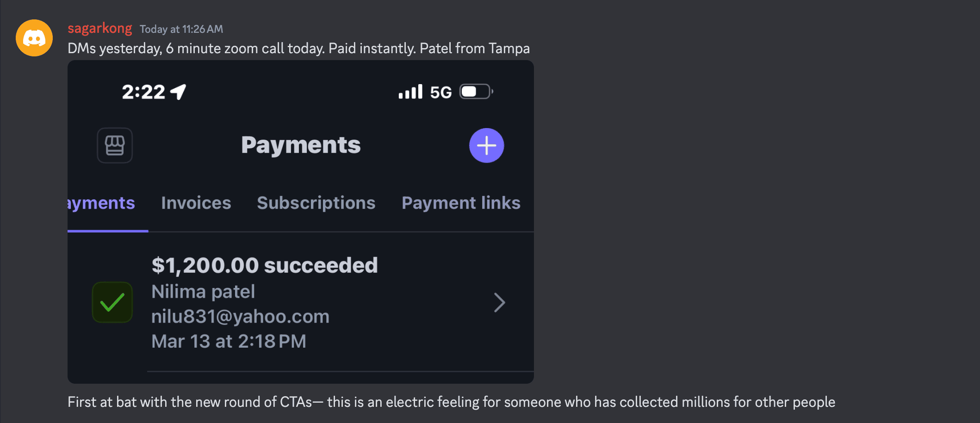Click the "Mar 13 at 2:18 PM" date
This screenshot has height=423, width=980.
[x=229, y=342]
